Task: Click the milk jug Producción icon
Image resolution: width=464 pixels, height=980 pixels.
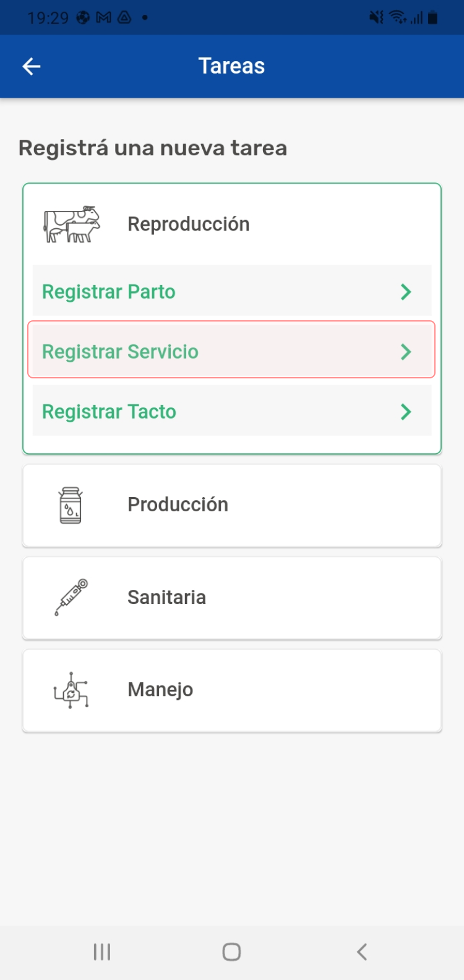Action: 71,505
